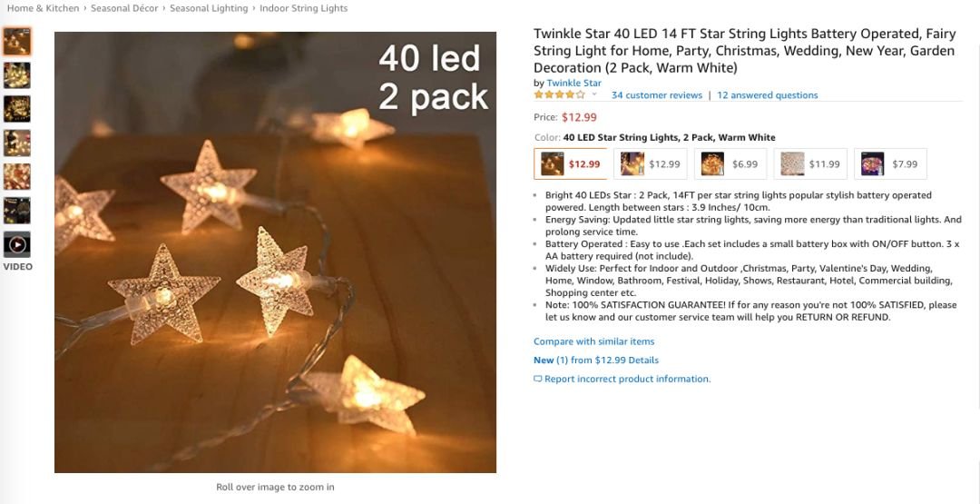Image resolution: width=980 pixels, height=504 pixels.
Task: Play the product video thumbnail
Action: click(x=17, y=244)
